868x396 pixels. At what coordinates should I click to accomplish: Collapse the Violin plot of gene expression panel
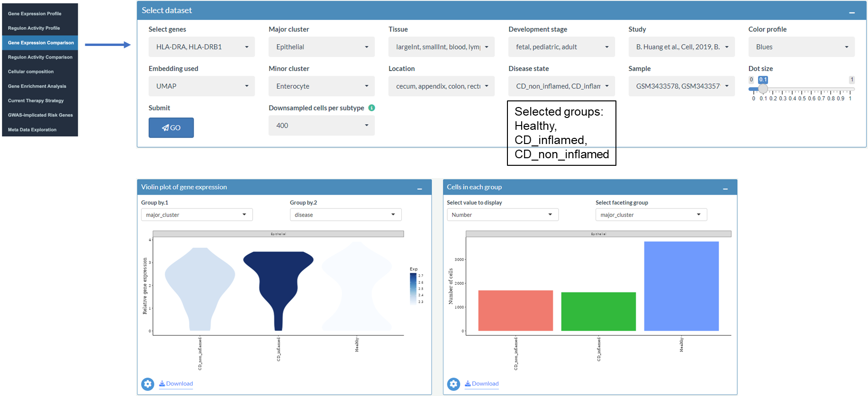[x=419, y=189]
